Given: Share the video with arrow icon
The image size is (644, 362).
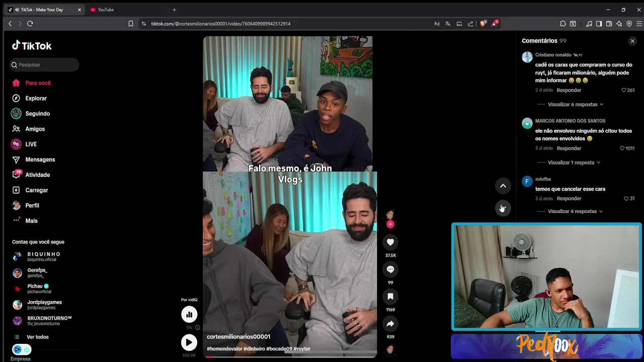Looking at the screenshot, I should 390,324.
